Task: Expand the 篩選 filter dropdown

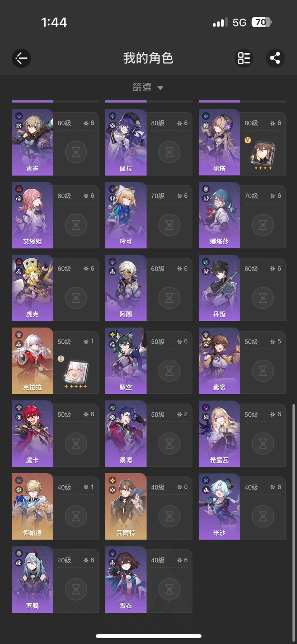Action: (148, 87)
